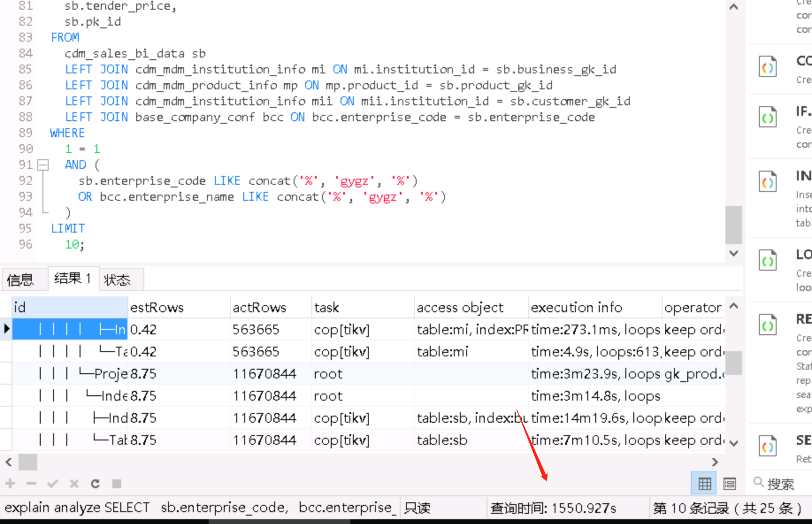Click the editor scroll down arrow

(734, 253)
